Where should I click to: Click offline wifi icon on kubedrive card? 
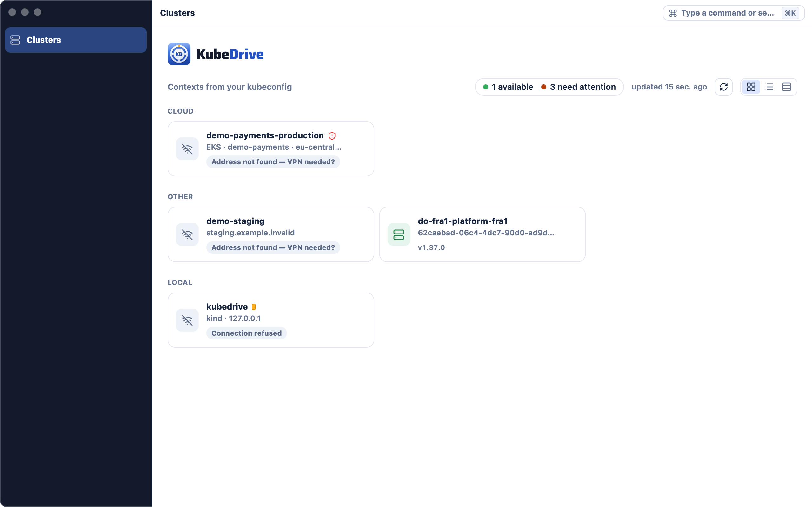(187, 320)
